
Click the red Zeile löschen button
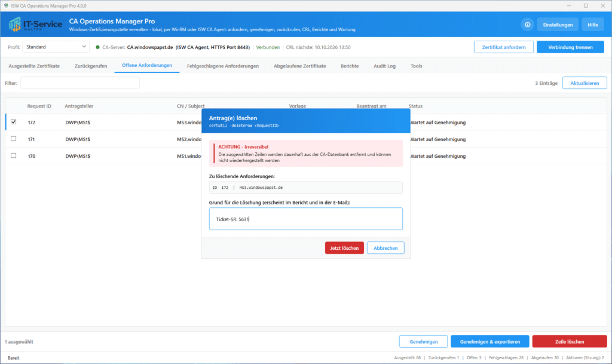570,341
